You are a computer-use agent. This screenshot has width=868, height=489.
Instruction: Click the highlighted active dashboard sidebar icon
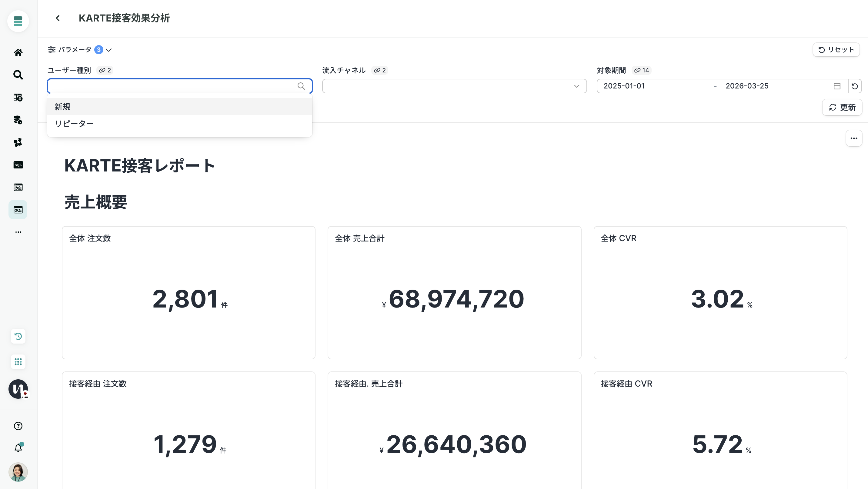(x=18, y=210)
